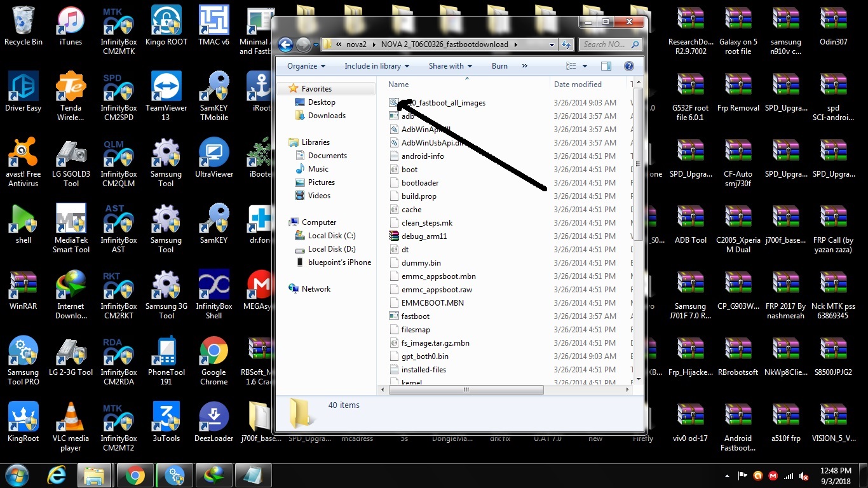
Task: Open the address bar history dropdown arrow
Action: click(x=552, y=44)
